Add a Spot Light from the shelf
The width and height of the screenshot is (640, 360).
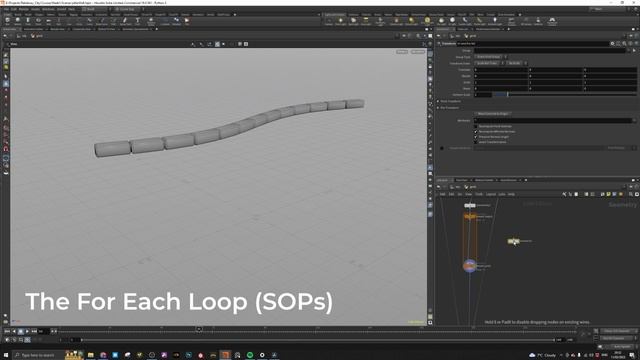[353, 21]
